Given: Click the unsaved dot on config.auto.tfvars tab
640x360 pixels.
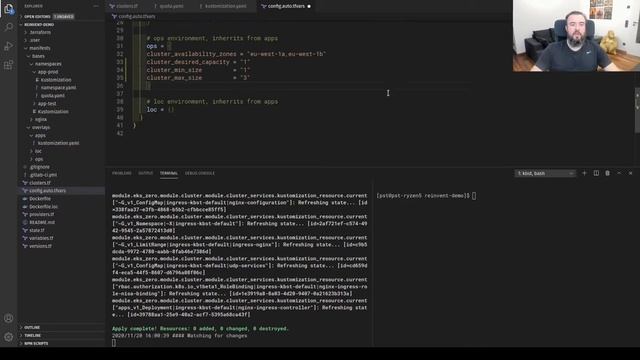Looking at the screenshot, I should click(309, 6).
